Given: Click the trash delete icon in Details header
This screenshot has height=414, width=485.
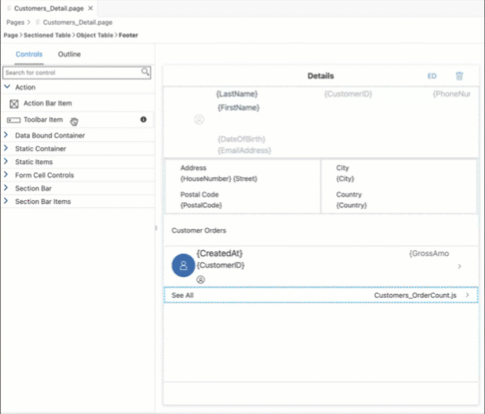Looking at the screenshot, I should tap(459, 76).
